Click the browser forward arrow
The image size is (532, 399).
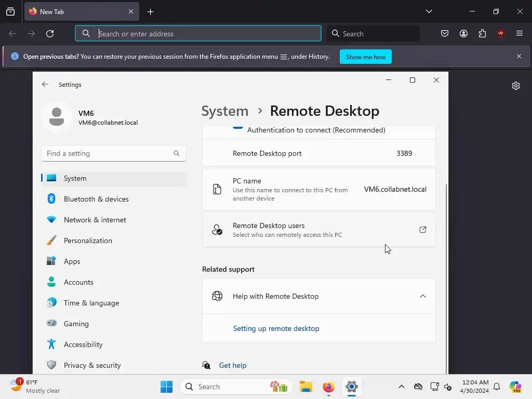click(x=31, y=34)
